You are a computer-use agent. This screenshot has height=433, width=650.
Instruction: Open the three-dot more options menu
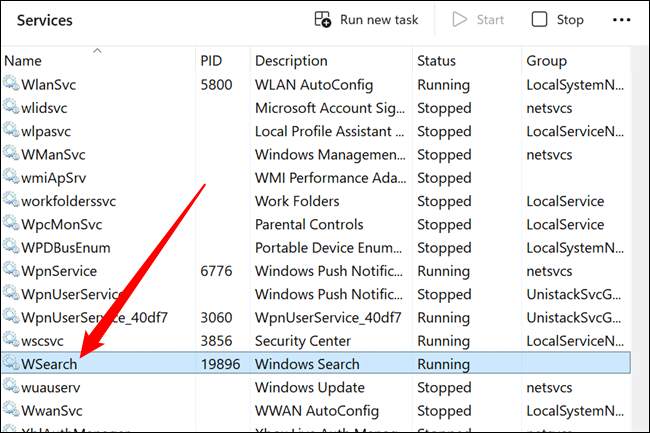click(x=621, y=19)
